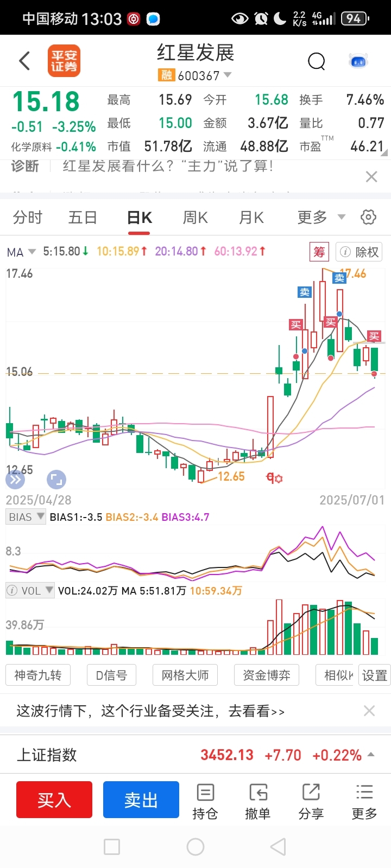Open chart settings gear icon
The image size is (391, 868).
point(368,217)
